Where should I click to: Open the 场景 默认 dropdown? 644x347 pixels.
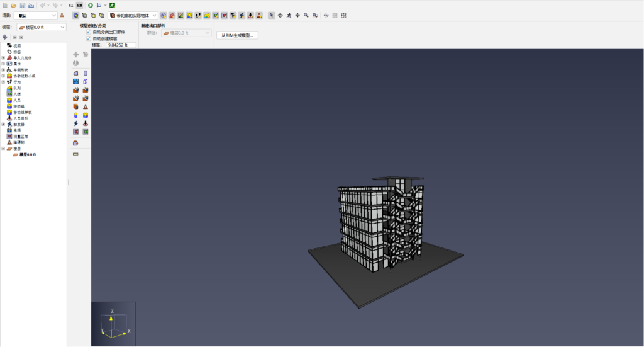[x=35, y=15]
